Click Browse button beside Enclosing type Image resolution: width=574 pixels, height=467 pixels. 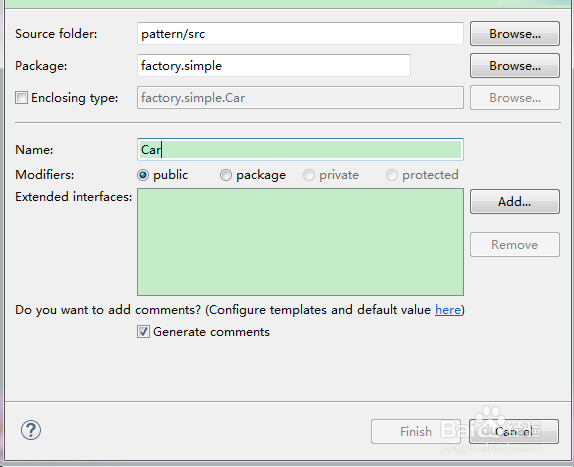coord(515,98)
